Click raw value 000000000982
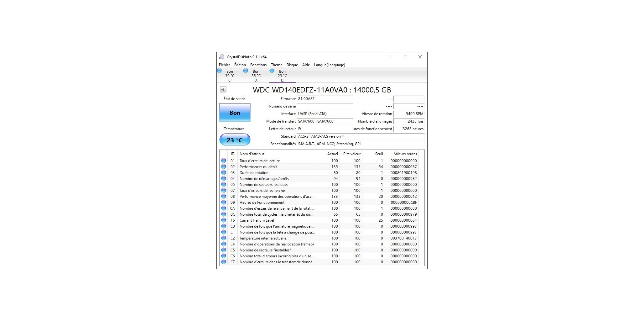Screen dimensions: 644x321 [404, 179]
